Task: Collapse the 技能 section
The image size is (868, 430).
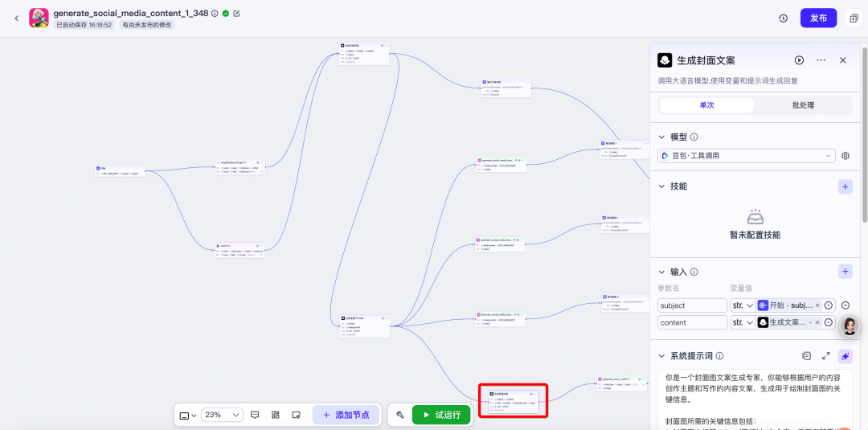Action: tap(662, 186)
